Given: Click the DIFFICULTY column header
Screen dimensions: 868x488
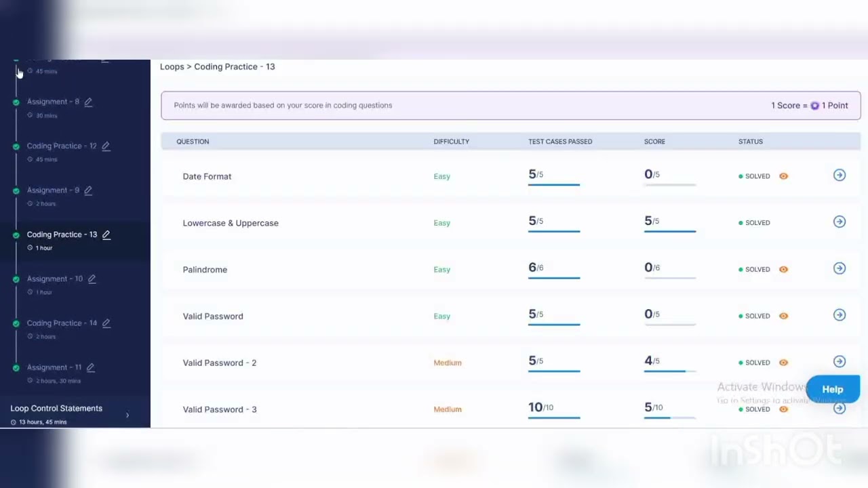Looking at the screenshot, I should click(x=452, y=142).
